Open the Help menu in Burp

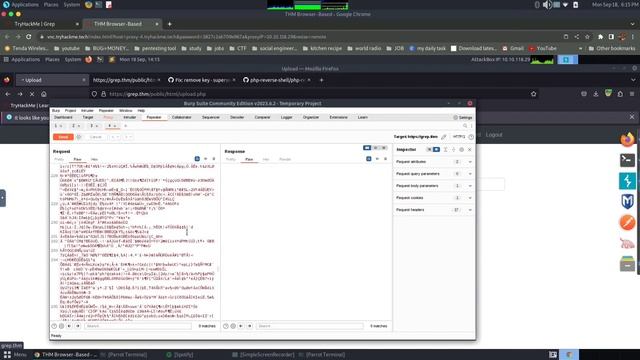click(x=141, y=111)
